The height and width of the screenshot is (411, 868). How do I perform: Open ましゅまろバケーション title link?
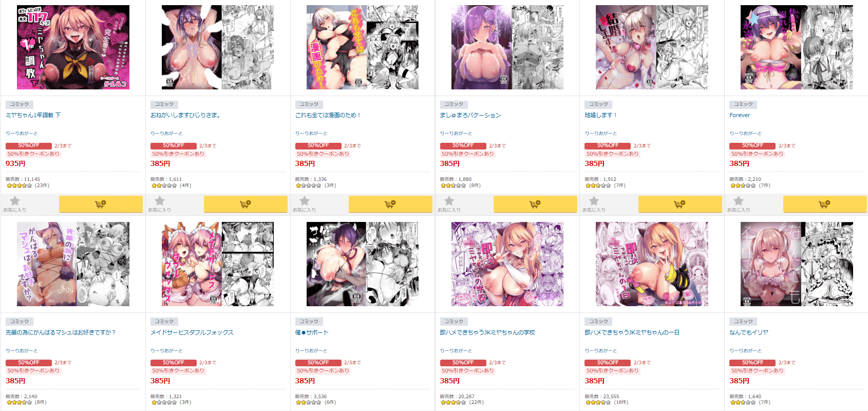click(470, 115)
